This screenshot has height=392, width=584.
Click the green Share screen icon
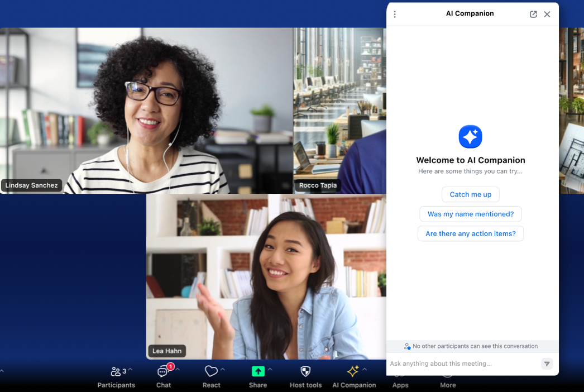click(x=258, y=371)
